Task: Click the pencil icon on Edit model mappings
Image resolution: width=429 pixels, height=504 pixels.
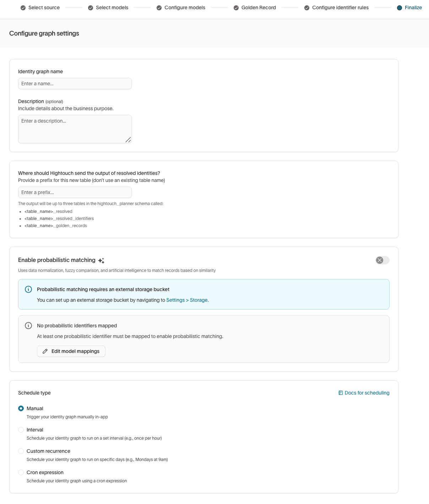Action: point(45,351)
